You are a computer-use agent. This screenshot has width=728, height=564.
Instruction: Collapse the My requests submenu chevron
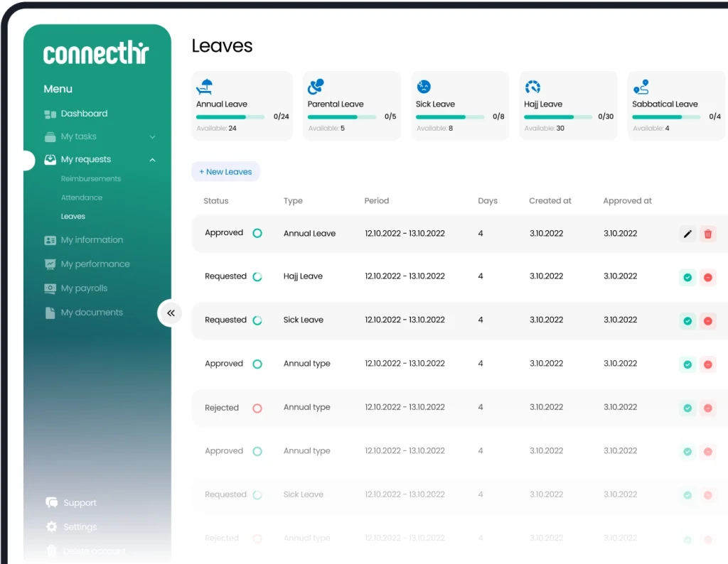(152, 160)
